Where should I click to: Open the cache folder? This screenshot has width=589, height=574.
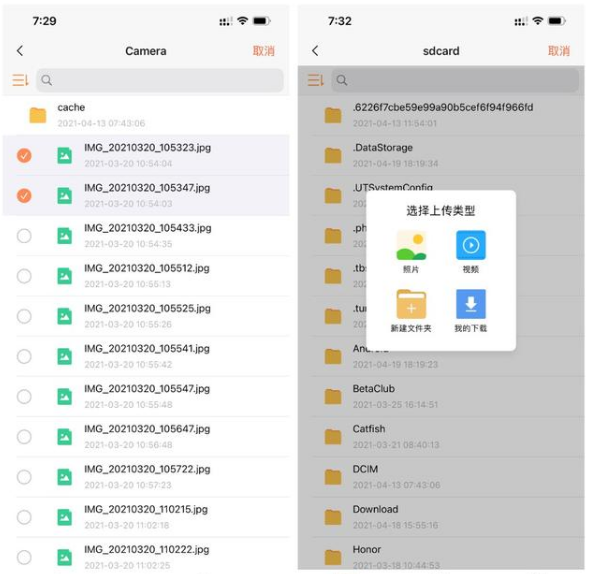coord(146,115)
